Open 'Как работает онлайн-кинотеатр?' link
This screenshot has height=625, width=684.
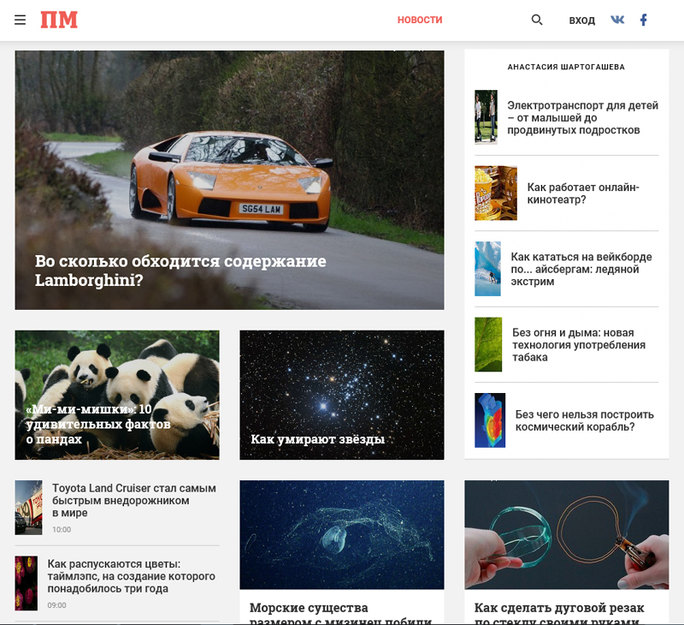(x=583, y=193)
